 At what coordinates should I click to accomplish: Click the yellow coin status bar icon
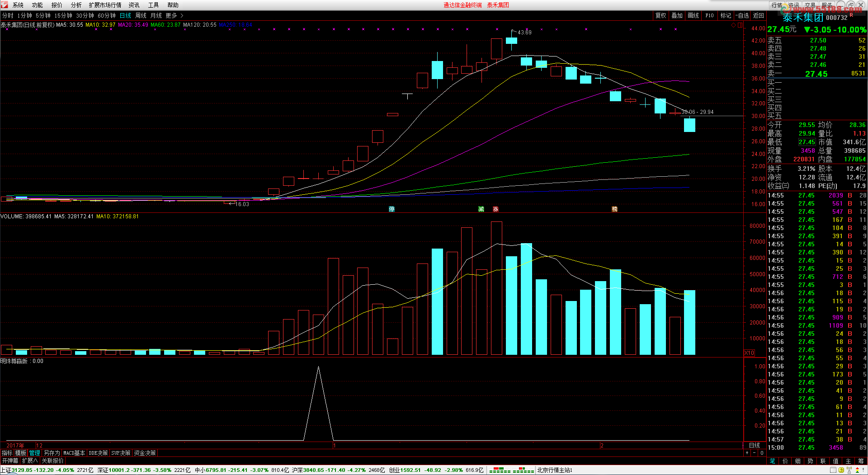(841, 470)
